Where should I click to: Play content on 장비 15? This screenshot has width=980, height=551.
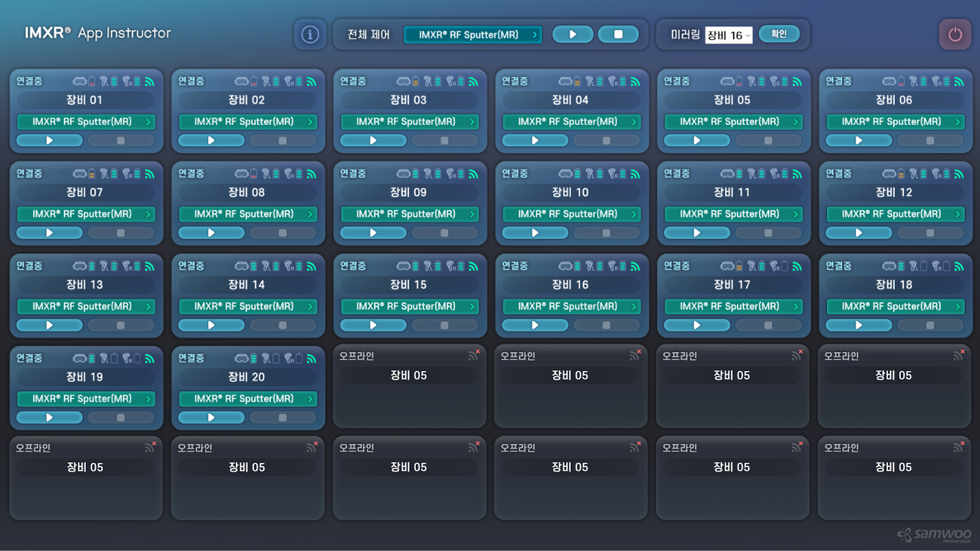(373, 326)
